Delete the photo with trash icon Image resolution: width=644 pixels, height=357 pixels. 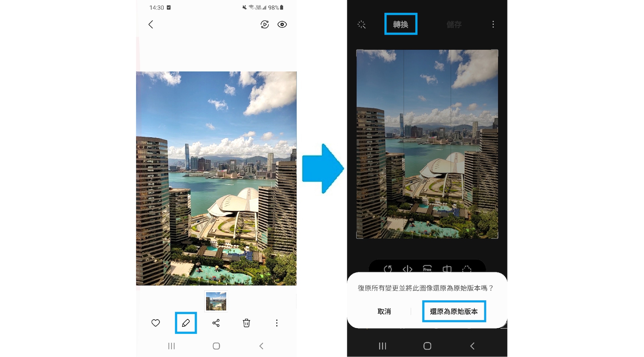pyautogui.click(x=247, y=323)
